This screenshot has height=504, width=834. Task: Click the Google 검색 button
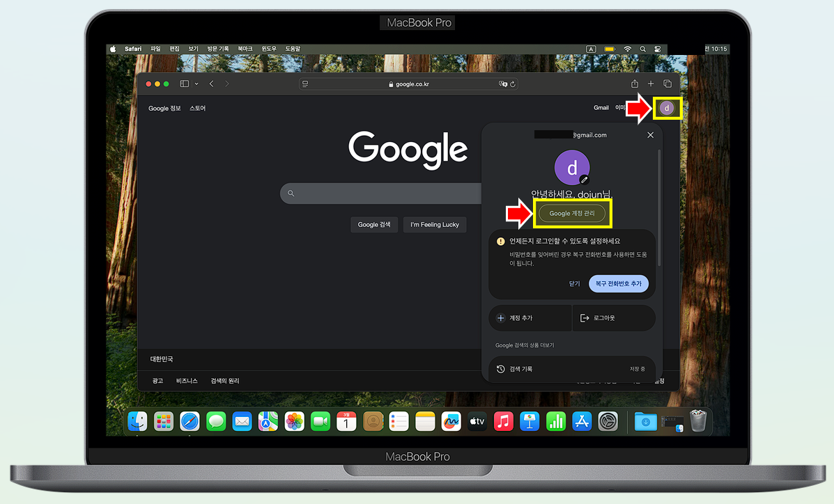[x=374, y=224]
